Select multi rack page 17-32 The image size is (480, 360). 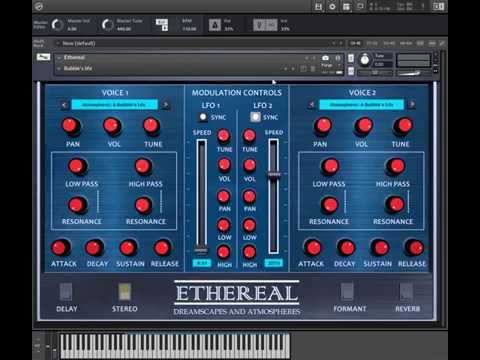click(372, 43)
